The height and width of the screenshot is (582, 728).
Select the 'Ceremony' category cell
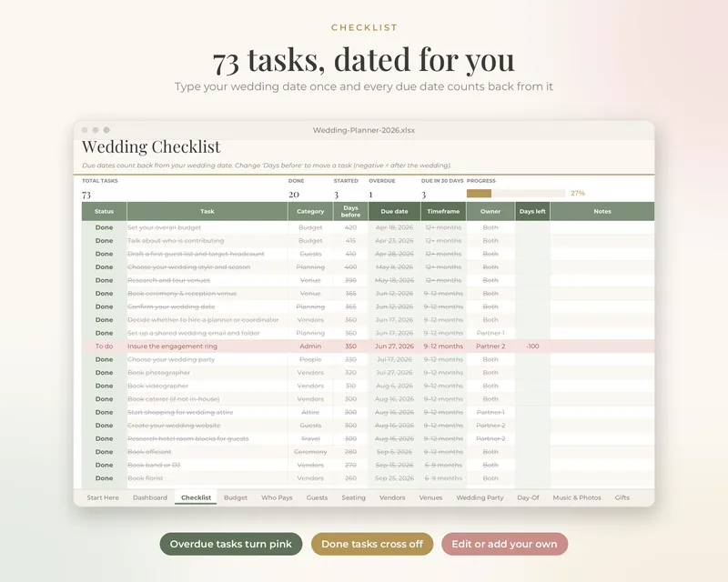pos(310,452)
